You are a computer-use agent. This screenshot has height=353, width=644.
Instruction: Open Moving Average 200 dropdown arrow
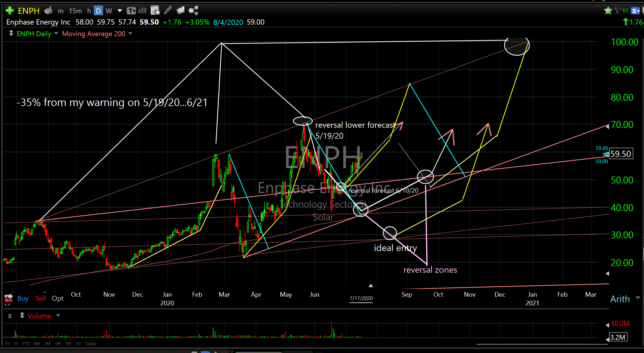[x=130, y=34]
